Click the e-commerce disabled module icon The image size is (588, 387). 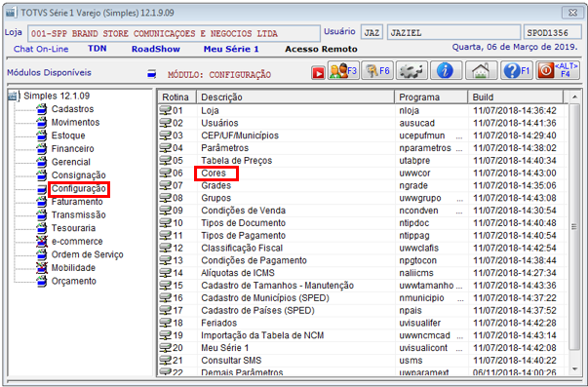pyautogui.click(x=42, y=241)
